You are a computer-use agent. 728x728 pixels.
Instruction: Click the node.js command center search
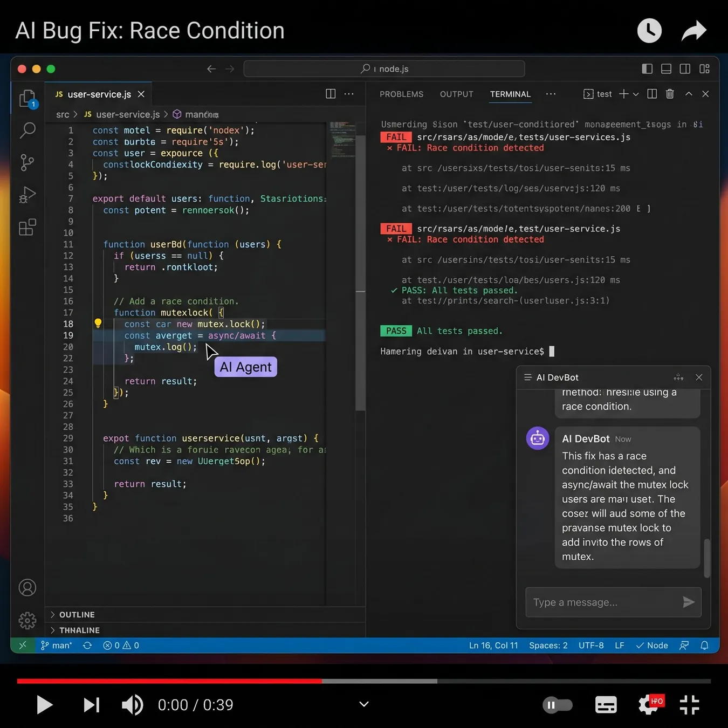tap(384, 69)
